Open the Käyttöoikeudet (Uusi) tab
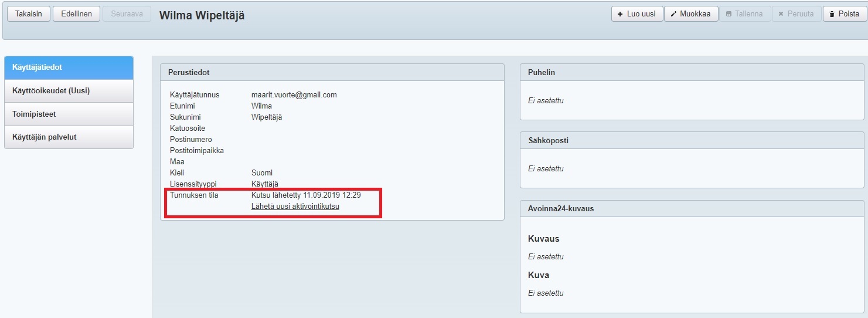The width and height of the screenshot is (868, 318). coord(69,91)
